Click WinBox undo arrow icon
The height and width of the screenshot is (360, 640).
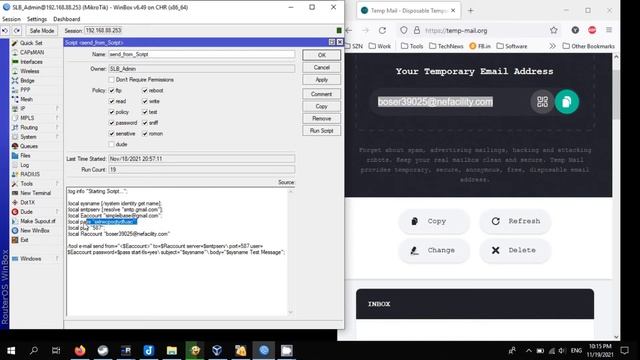click(5, 31)
